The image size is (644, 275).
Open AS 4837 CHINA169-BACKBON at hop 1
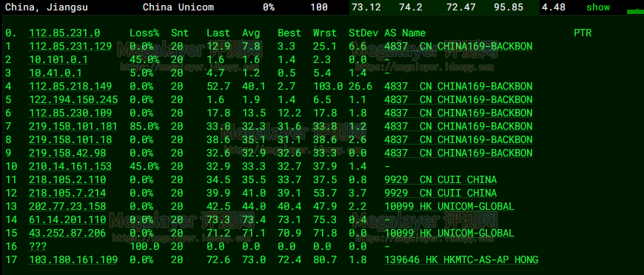(x=458, y=47)
